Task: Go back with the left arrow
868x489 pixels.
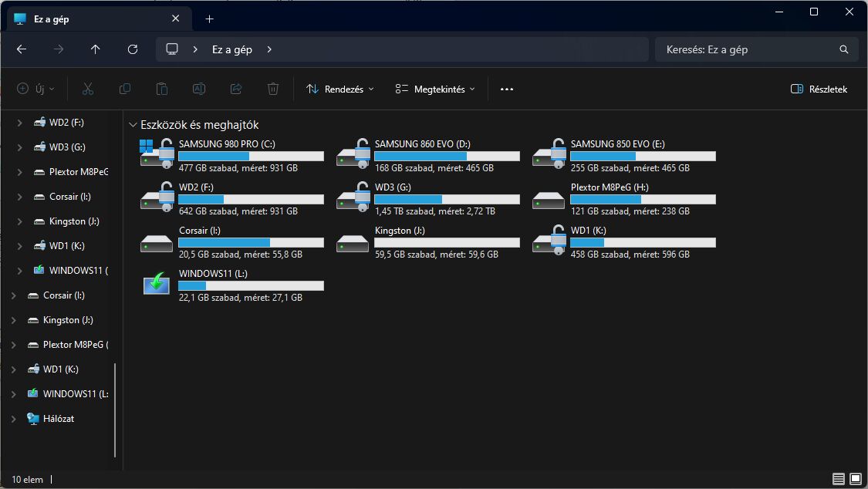Action: click(x=22, y=49)
